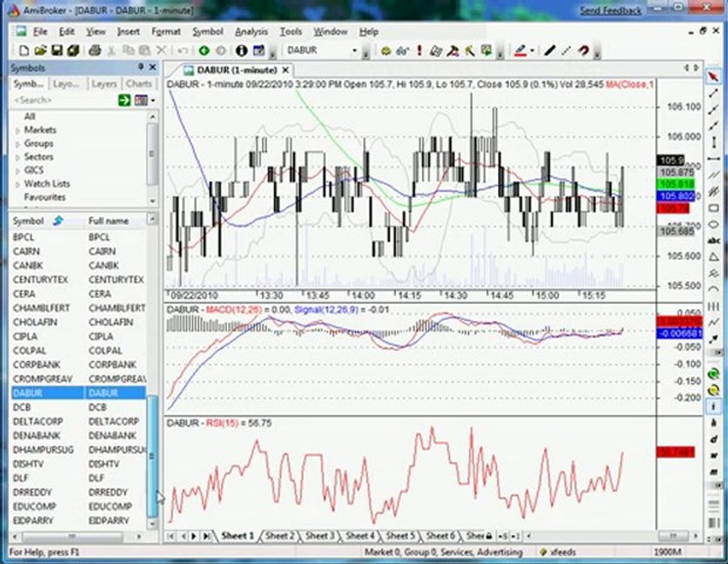This screenshot has width=728, height=564.
Task: Print the chart using printer icon
Action: [95, 51]
